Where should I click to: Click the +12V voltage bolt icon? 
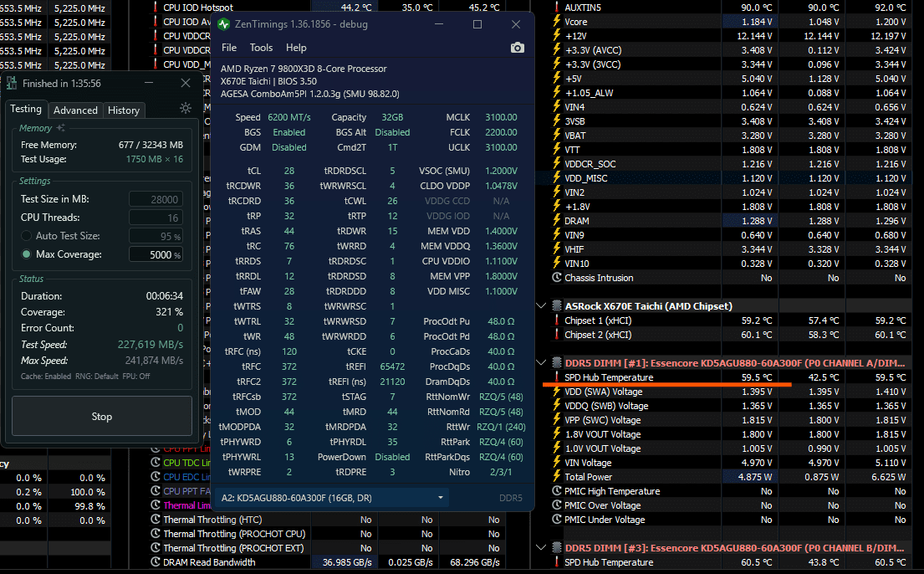coord(556,36)
